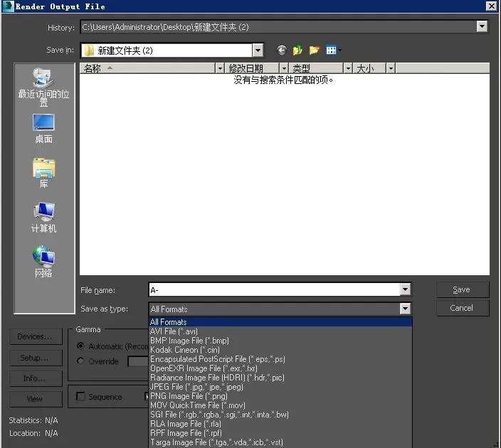Open 计算机 computer shortcut

44,218
